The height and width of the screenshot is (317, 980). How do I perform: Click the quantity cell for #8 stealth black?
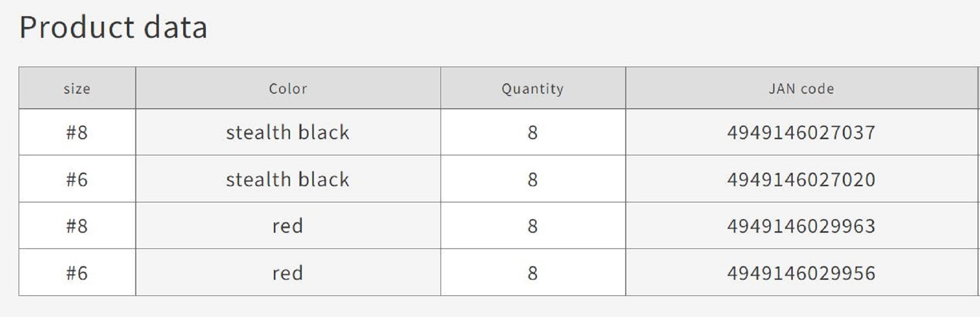(x=533, y=132)
